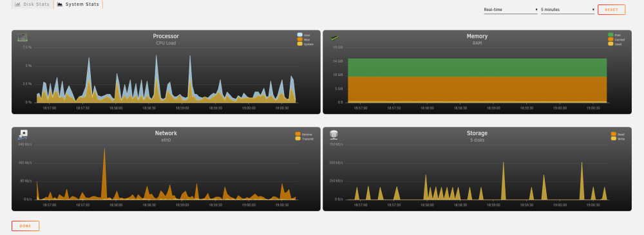
Task: Click the RAM subtitle
Action: pos(477,43)
